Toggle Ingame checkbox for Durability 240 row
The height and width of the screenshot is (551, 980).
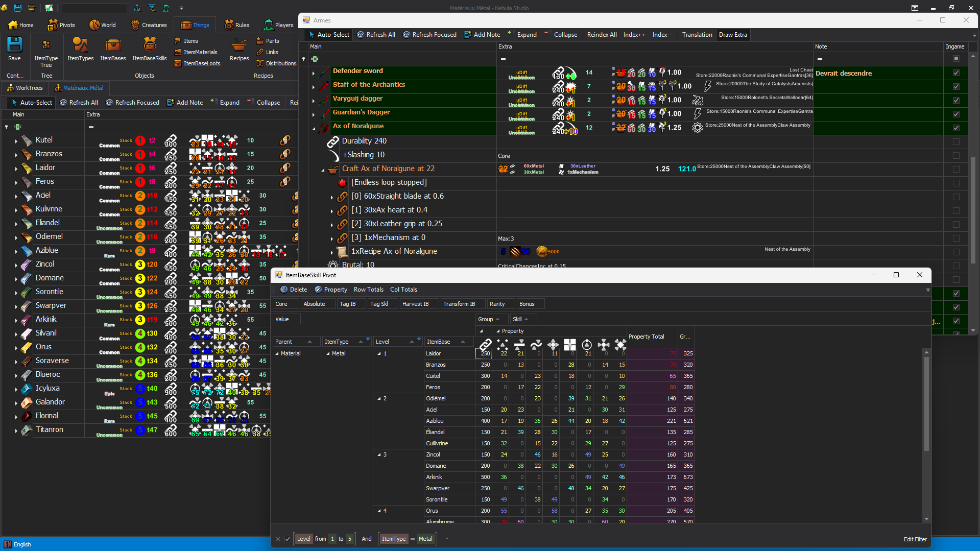click(956, 142)
